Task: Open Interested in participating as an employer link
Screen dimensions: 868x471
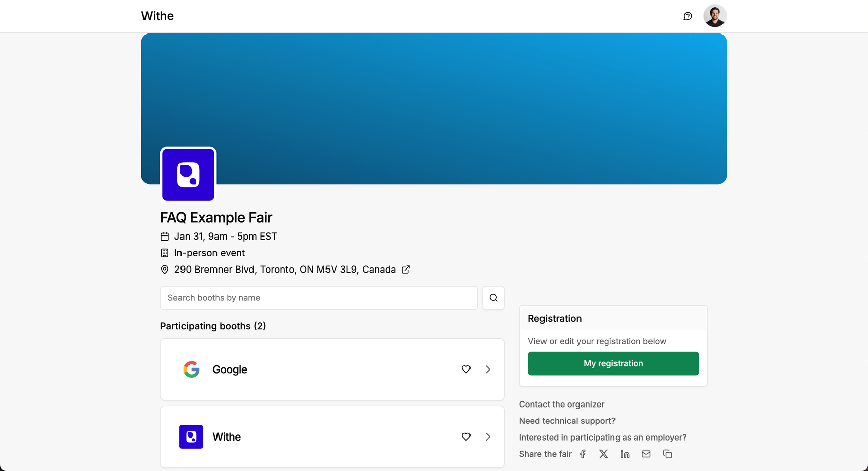Action: (x=602, y=438)
